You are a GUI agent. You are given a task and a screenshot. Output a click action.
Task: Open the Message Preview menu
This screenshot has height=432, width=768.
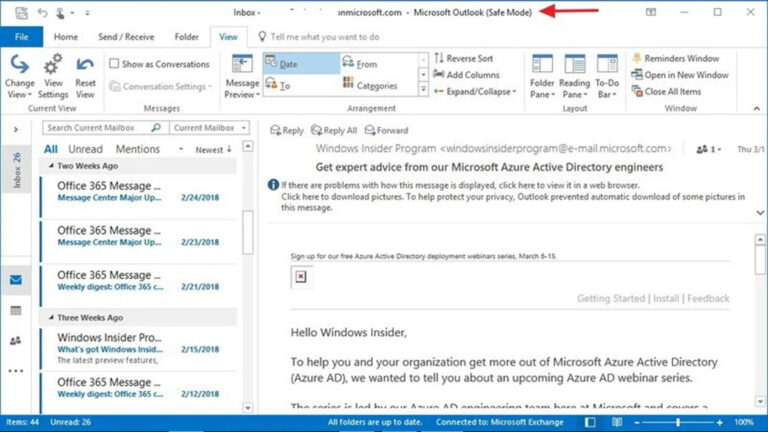click(241, 76)
